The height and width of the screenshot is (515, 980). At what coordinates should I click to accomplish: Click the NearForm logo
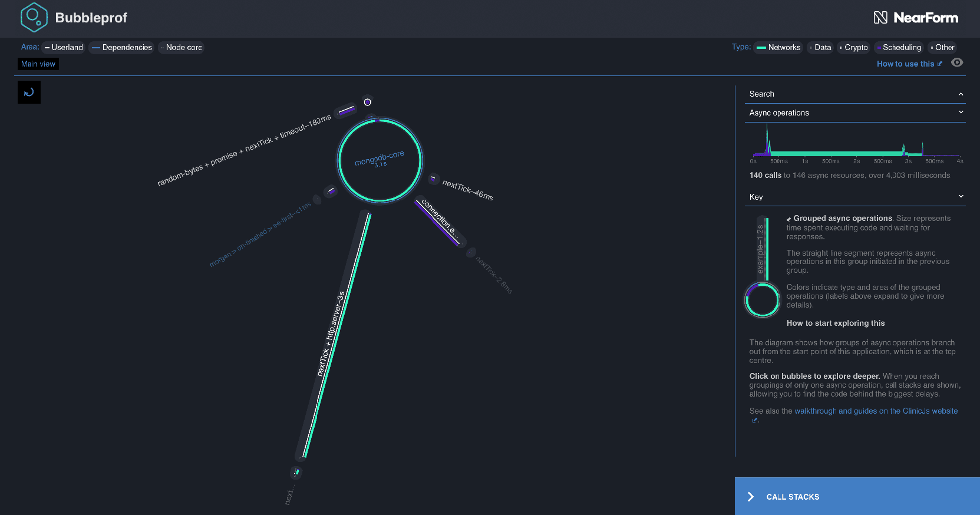(915, 18)
